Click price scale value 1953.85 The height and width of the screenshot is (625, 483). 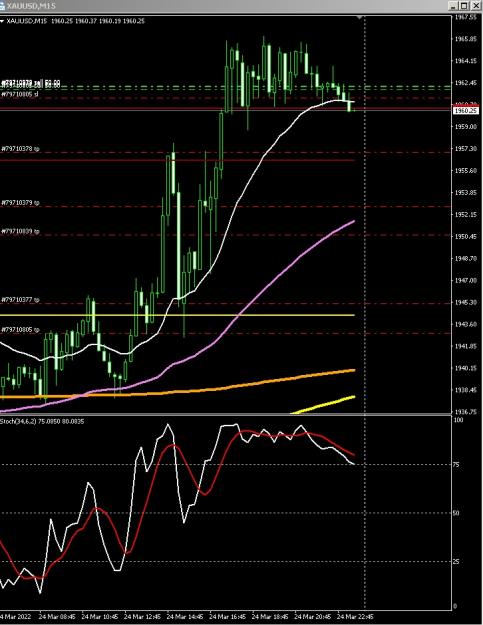(465, 193)
